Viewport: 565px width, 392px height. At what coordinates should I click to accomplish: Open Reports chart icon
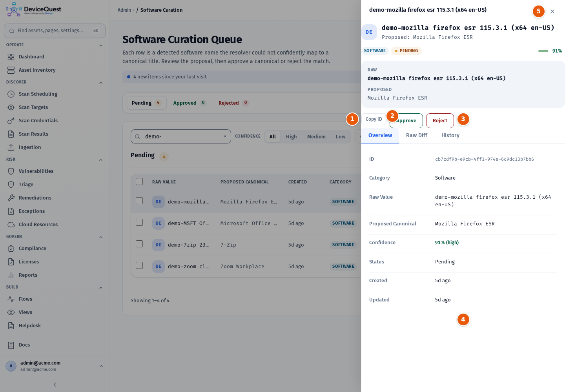(11, 275)
